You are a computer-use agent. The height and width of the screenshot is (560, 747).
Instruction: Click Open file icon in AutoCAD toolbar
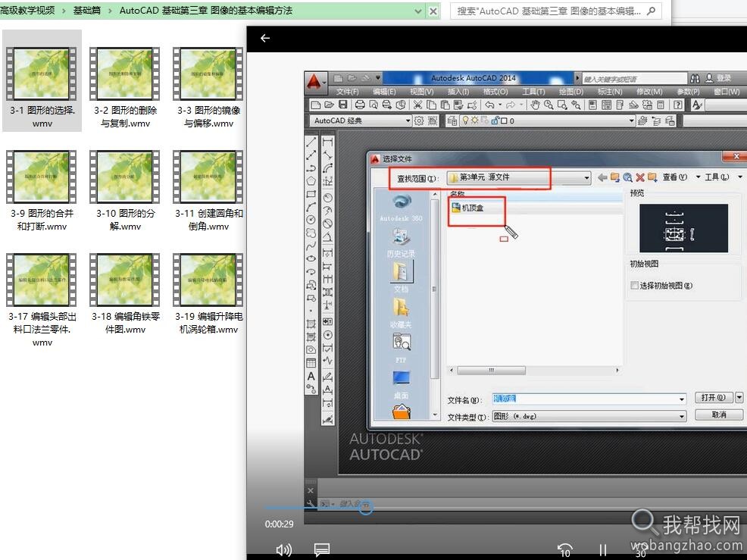pyautogui.click(x=329, y=105)
